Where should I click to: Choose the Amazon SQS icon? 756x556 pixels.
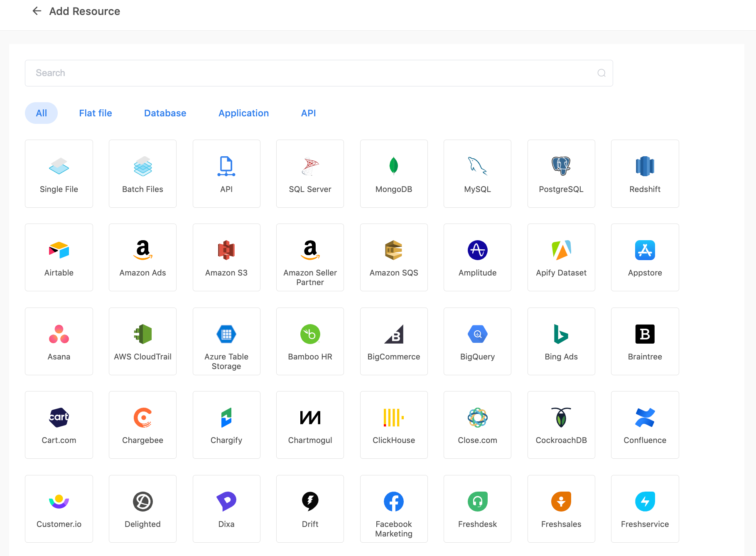click(394, 250)
